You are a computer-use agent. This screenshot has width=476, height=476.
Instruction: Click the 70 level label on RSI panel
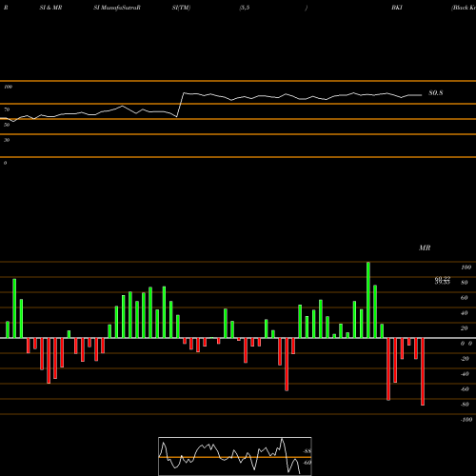(7, 109)
